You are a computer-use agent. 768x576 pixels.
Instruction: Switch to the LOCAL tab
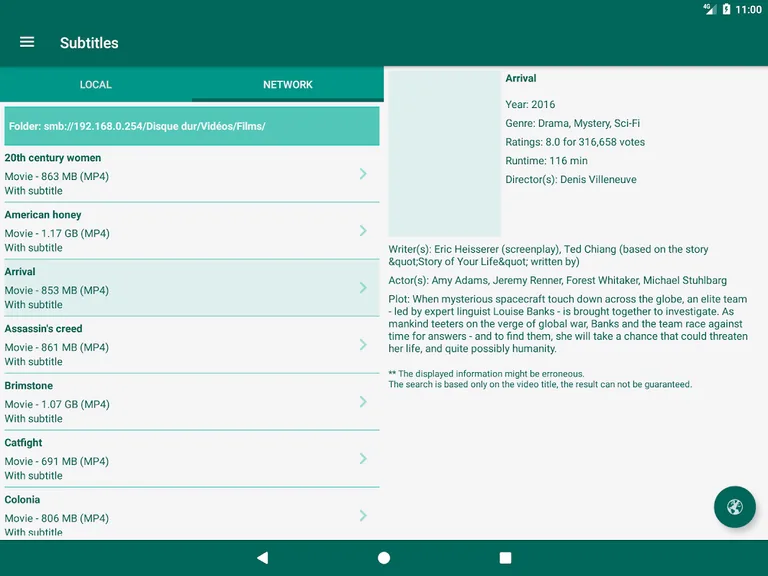click(x=96, y=85)
